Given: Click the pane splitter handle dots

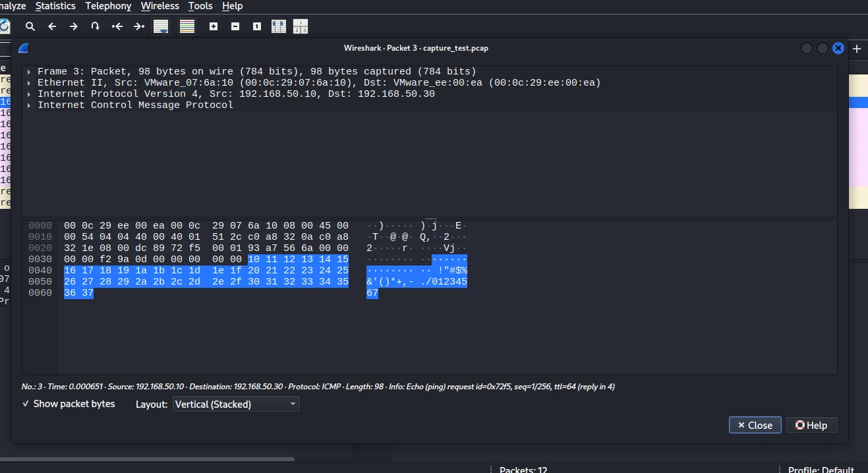Looking at the screenshot, I should 430,218.
